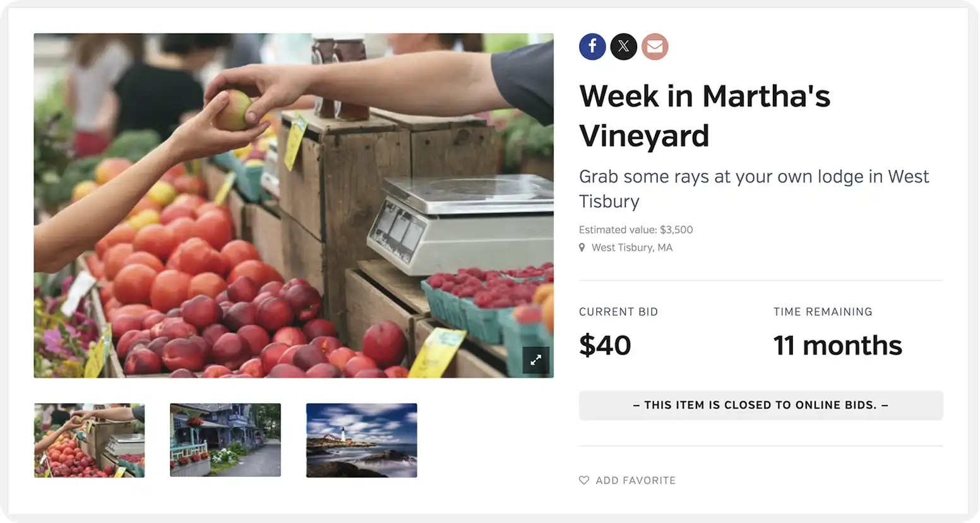Click the 11 months time remaining value

click(838, 346)
